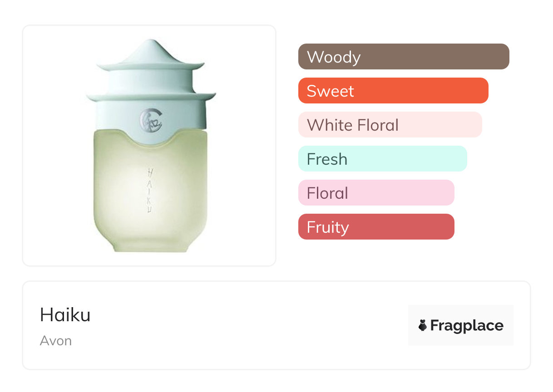Visit the Fragplace wordmark link
Screen dimensions: 553x392
pos(466,325)
